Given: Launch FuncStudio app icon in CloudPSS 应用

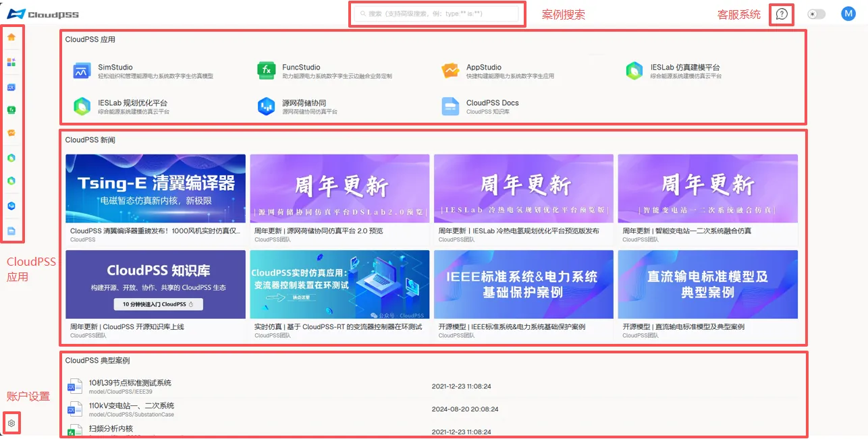Looking at the screenshot, I should point(267,71).
